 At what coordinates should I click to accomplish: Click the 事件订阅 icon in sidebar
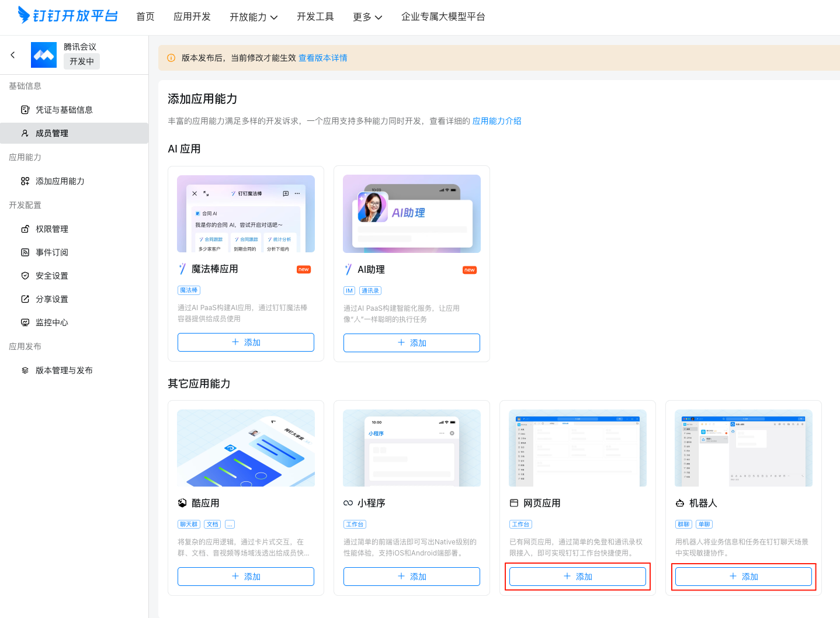25,252
